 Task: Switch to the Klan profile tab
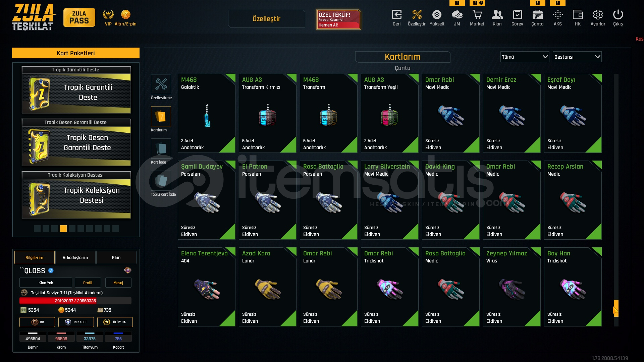click(x=116, y=257)
